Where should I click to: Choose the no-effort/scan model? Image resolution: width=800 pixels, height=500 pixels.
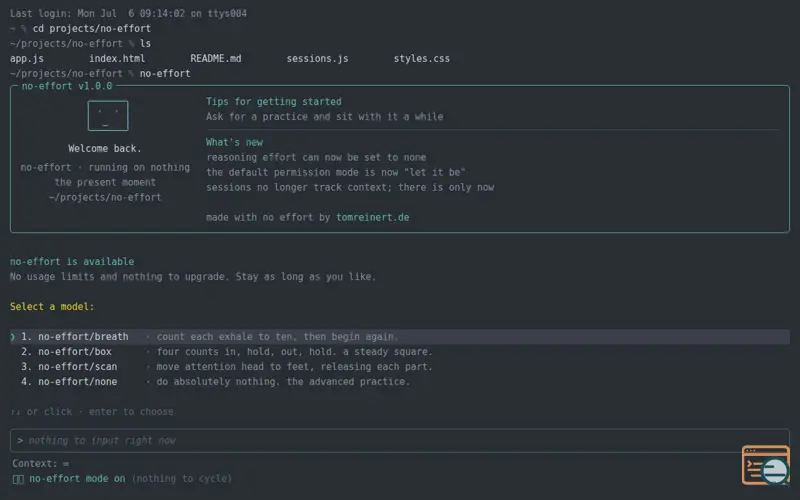(399, 367)
